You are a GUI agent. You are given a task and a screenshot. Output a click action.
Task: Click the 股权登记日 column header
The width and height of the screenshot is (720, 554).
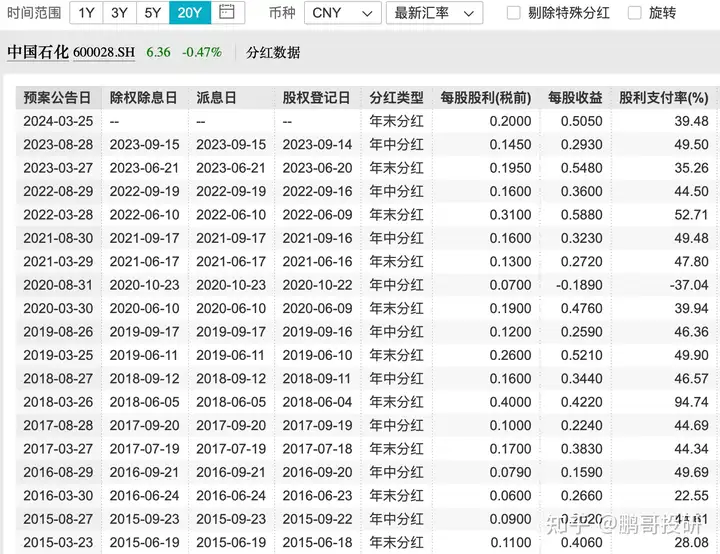316,98
